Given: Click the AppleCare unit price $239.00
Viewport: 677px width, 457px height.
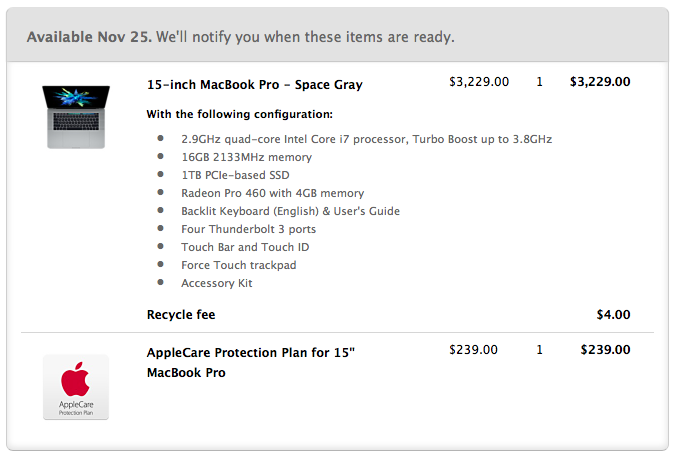Looking at the screenshot, I should pyautogui.click(x=473, y=349).
